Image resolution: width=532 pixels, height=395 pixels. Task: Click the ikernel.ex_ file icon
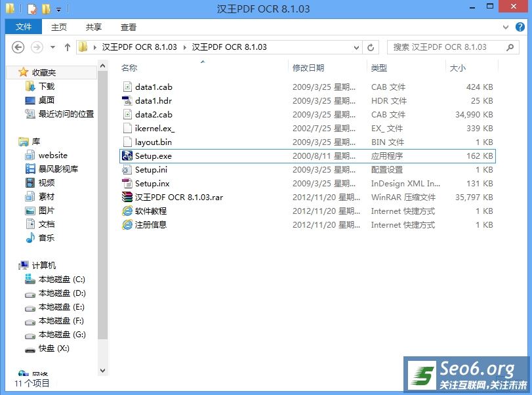[x=127, y=128]
